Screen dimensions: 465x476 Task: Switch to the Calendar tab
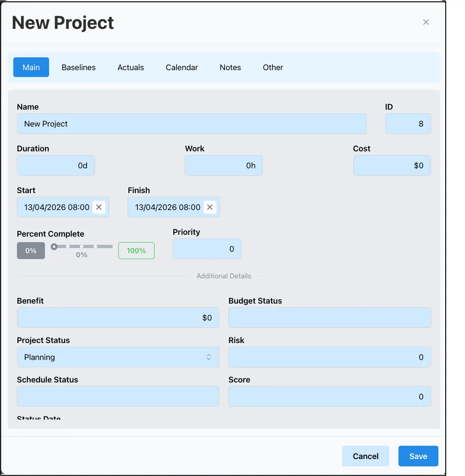[x=182, y=67]
